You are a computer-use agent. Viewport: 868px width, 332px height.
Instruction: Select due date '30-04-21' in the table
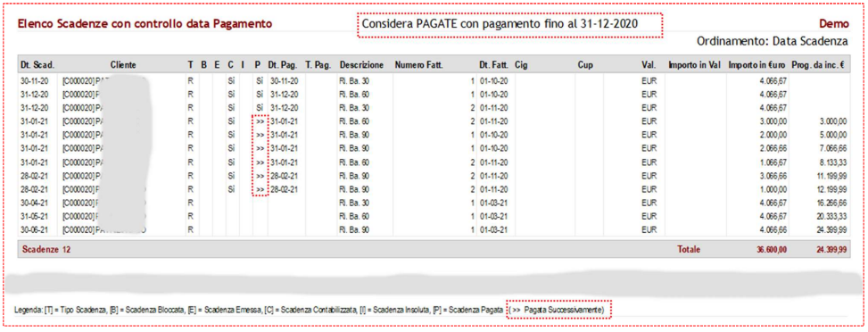click(34, 203)
